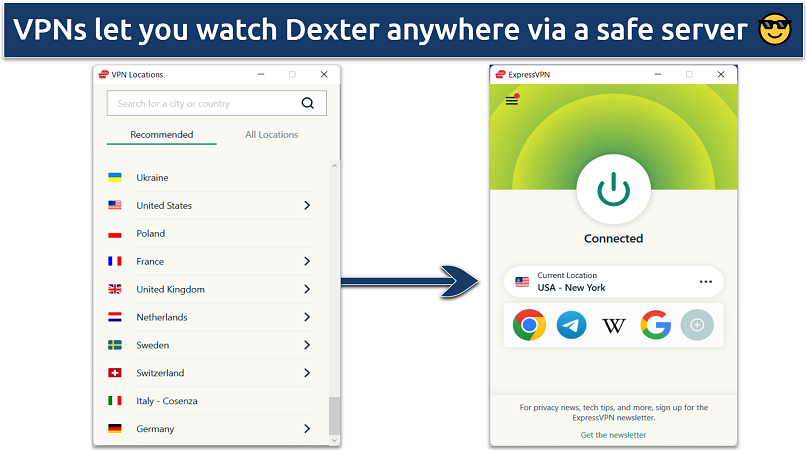Click the Germany flag icon

(115, 428)
